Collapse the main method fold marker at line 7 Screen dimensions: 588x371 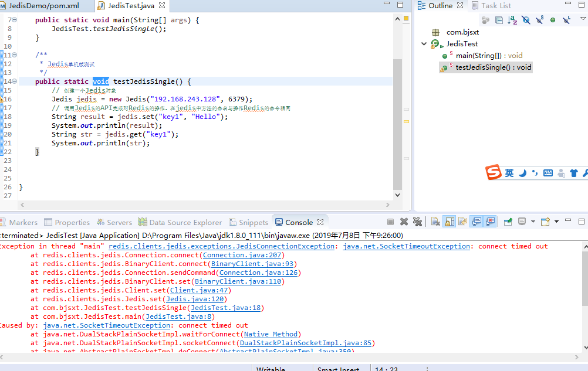click(15, 20)
